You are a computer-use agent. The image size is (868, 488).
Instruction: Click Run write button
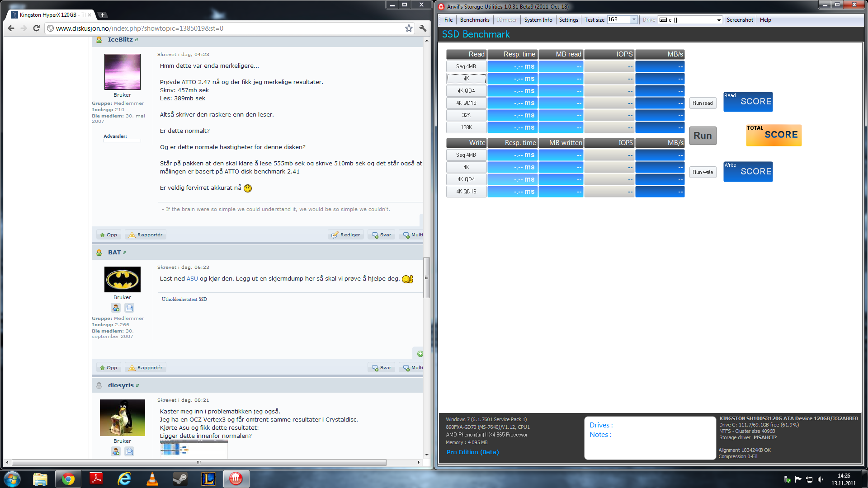[x=703, y=172]
